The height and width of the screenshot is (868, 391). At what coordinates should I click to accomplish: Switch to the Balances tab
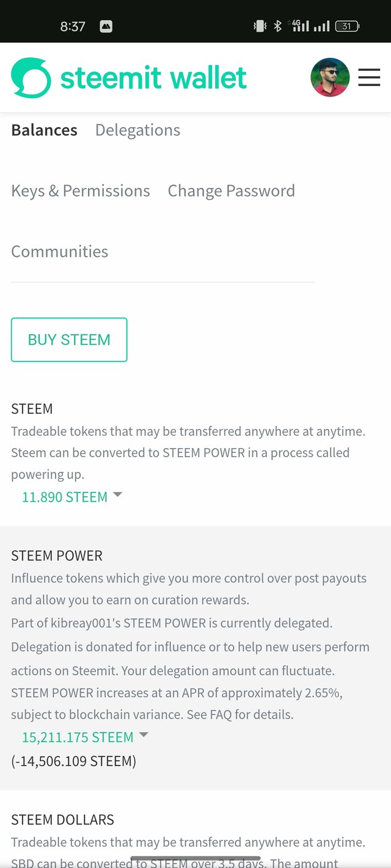point(44,130)
